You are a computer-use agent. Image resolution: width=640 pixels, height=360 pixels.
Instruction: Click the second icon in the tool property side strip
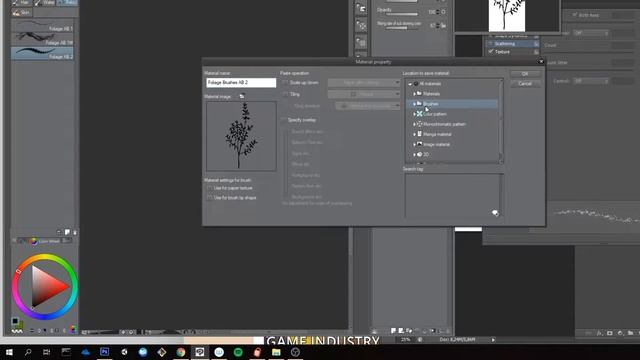[x=361, y=26]
